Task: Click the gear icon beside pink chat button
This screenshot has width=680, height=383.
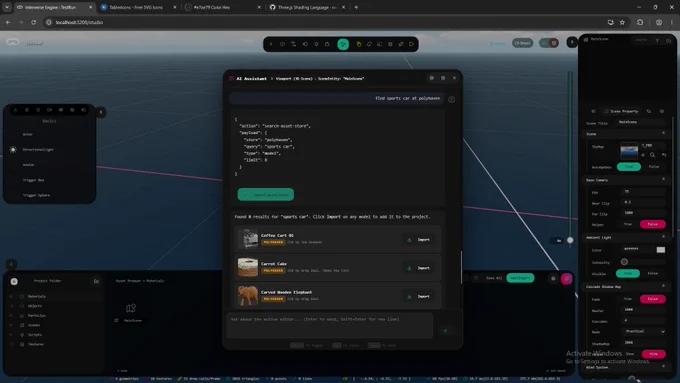Action: click(x=553, y=279)
